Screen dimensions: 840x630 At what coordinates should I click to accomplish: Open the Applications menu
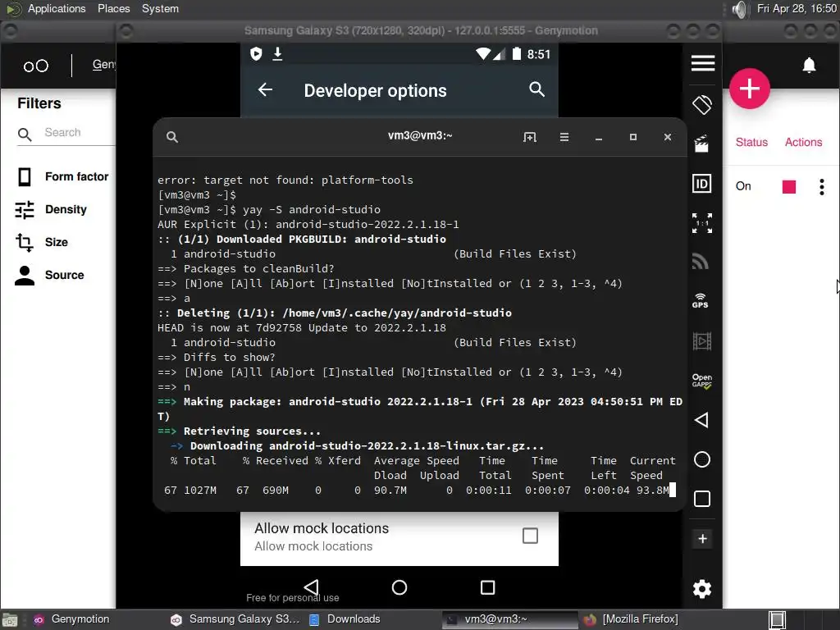pyautogui.click(x=57, y=8)
